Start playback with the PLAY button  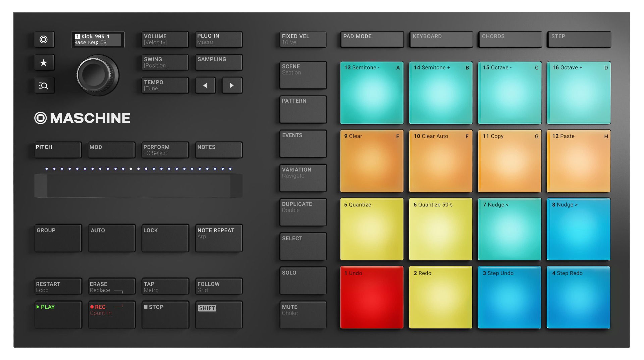[x=58, y=315]
